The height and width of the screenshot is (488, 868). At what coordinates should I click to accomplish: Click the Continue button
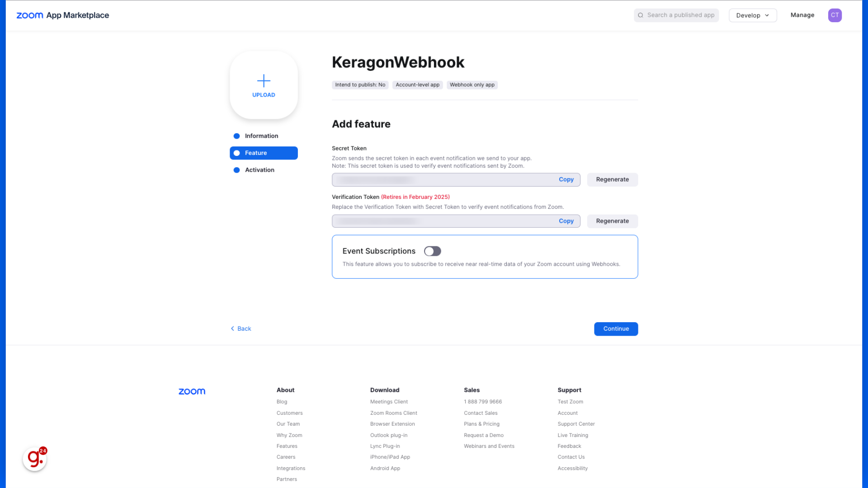point(616,329)
